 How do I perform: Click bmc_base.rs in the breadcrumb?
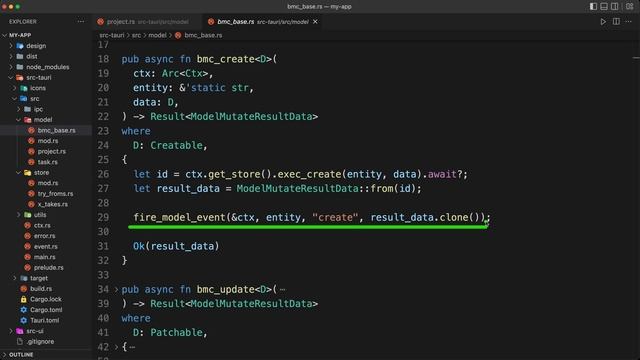(203, 35)
